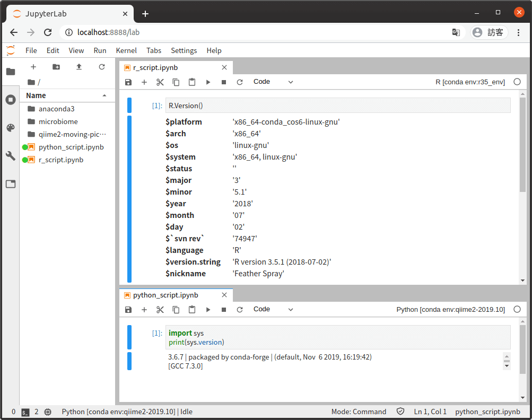Click the kernel chip icon in status bar
Screen dimensions: 532x420
[x=48, y=412]
